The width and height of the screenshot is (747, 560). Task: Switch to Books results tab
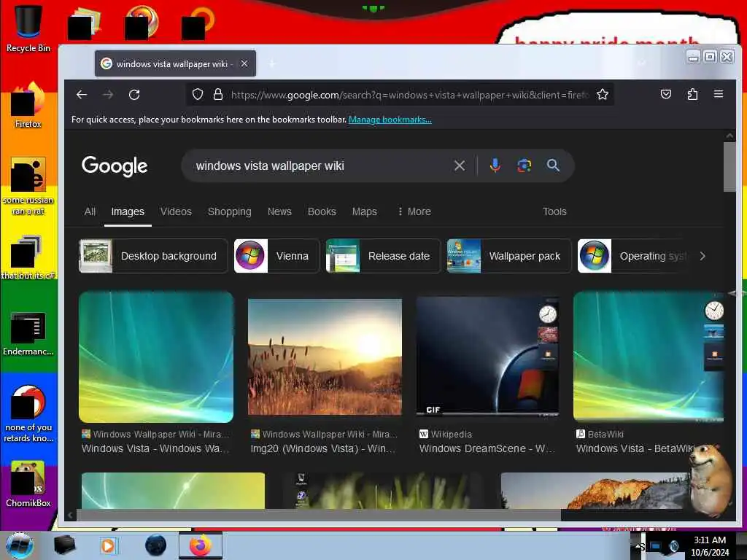322,211
